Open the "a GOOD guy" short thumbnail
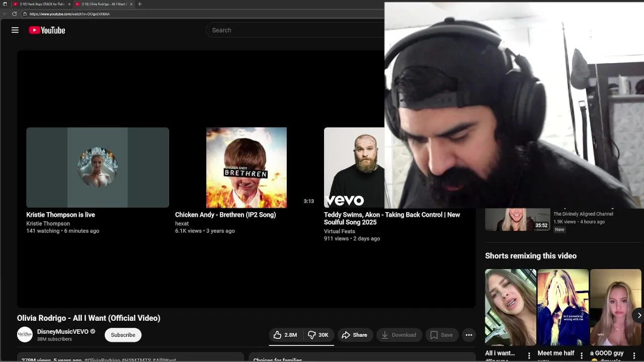The width and height of the screenshot is (644, 362). point(615,307)
